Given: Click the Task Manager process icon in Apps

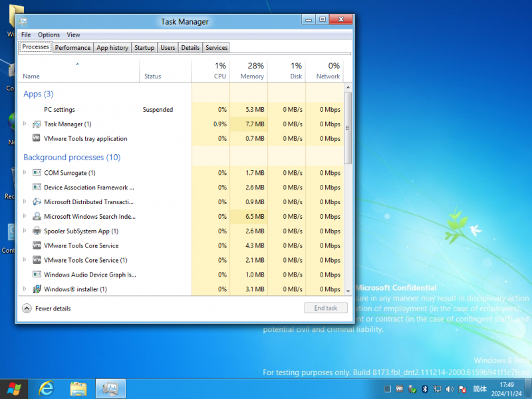Looking at the screenshot, I should tap(37, 124).
